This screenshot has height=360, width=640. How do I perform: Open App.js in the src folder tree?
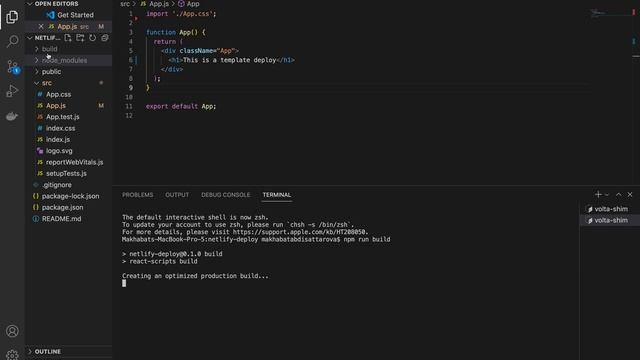(68, 106)
